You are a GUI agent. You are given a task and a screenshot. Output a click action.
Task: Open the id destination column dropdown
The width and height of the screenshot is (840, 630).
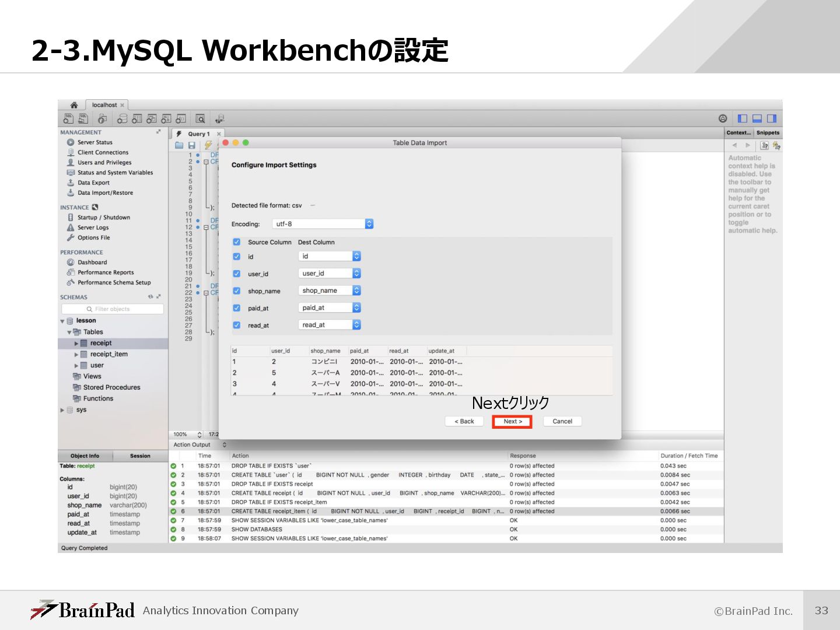pos(330,256)
